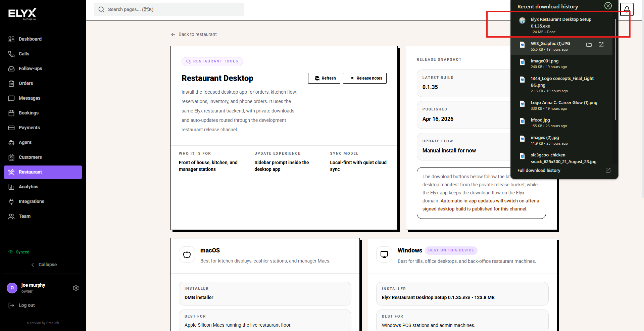The width and height of the screenshot is (644, 331).
Task: Open the Dashboard page in sidebar
Action: pos(43,39)
